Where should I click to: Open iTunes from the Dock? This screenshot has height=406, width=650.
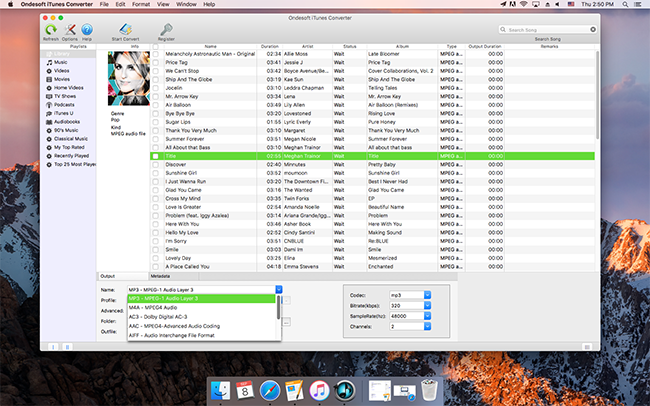tap(319, 391)
